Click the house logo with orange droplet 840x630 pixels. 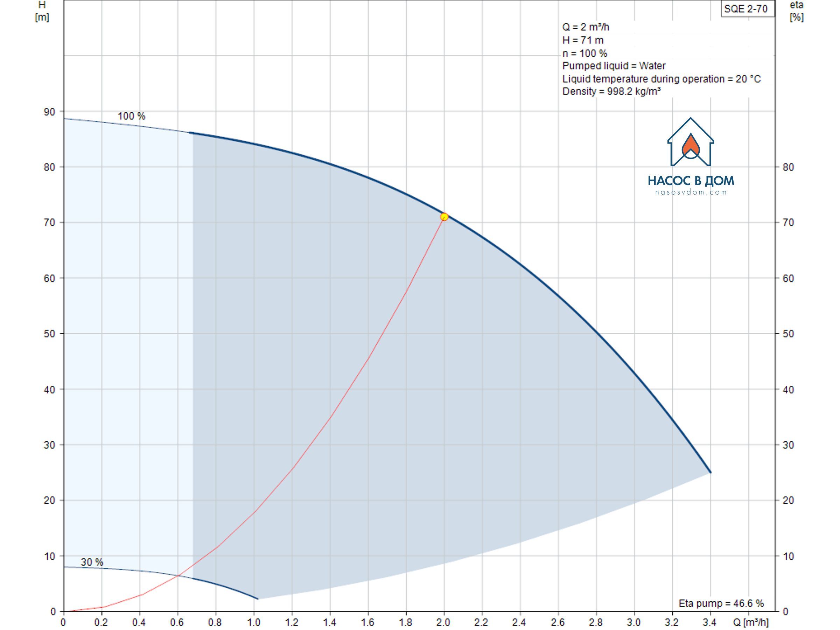click(691, 142)
